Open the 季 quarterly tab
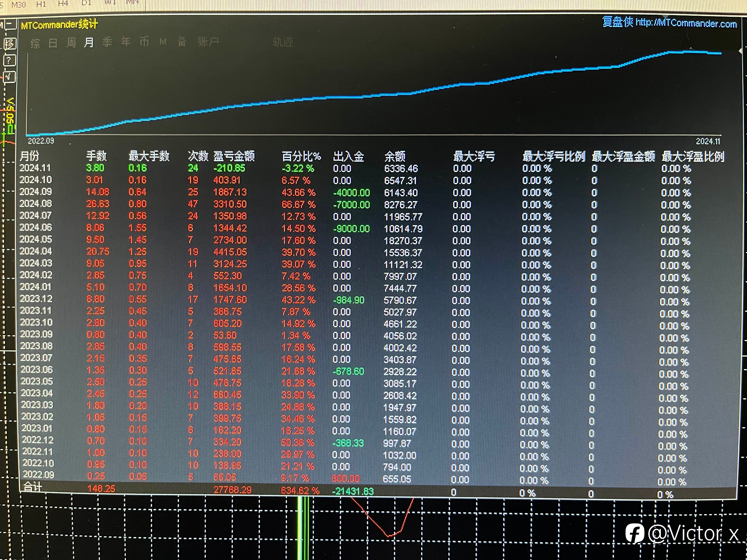 (107, 42)
